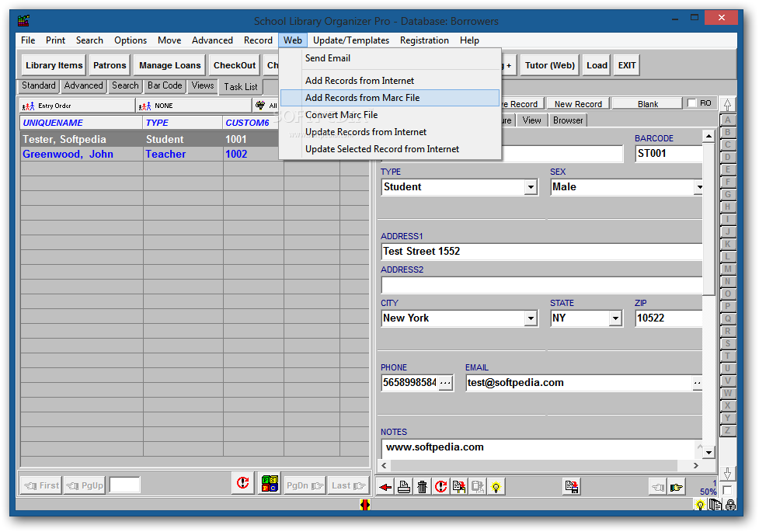The image size is (759, 532).
Task: Click the save record floppy disk icon
Action: (572, 486)
